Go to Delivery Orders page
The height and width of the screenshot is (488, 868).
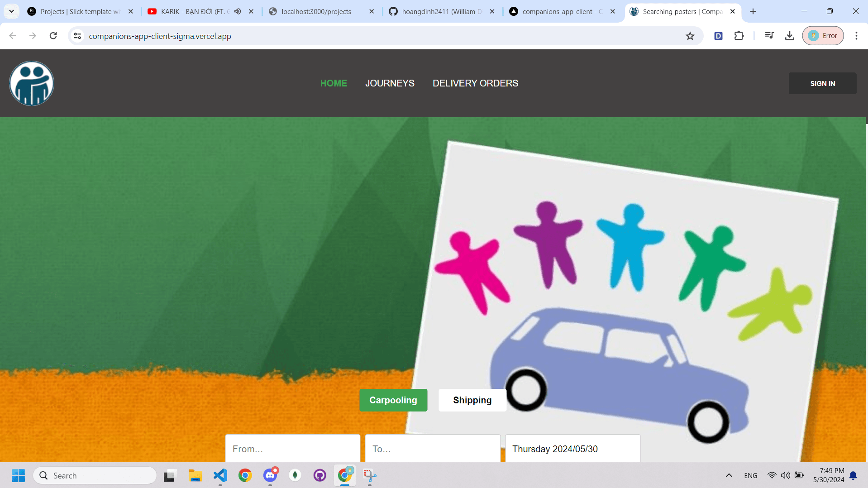[475, 83]
